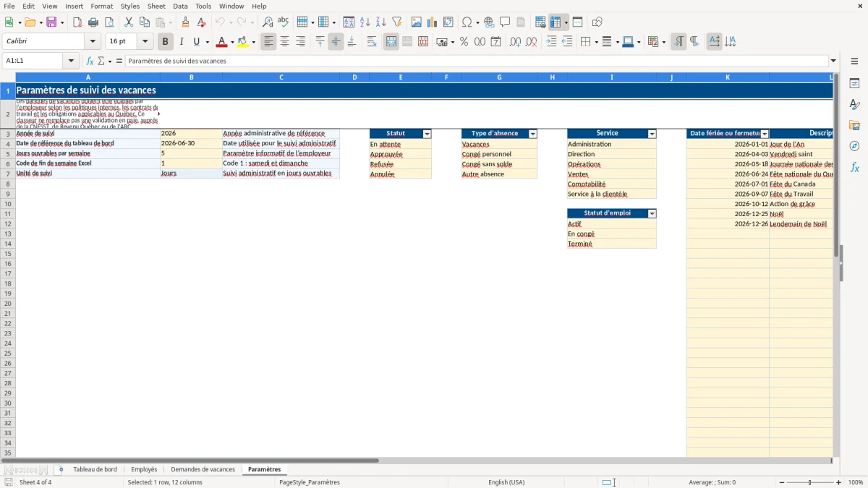The width and height of the screenshot is (868, 488).
Task: Click the Clear Direct Formatting icon
Action: (202, 22)
